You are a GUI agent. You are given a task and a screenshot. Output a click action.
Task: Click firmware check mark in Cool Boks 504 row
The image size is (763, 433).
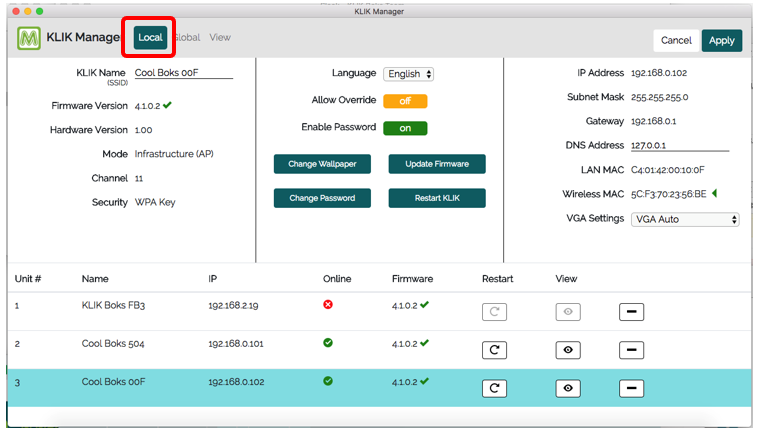pyautogui.click(x=424, y=343)
